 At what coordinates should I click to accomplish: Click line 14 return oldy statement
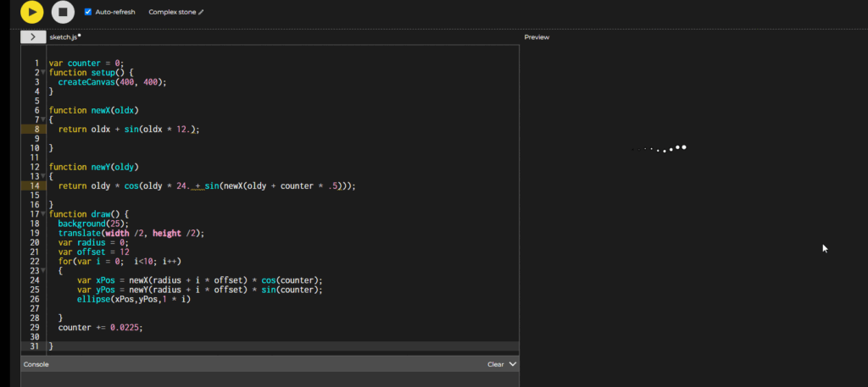[x=207, y=185]
